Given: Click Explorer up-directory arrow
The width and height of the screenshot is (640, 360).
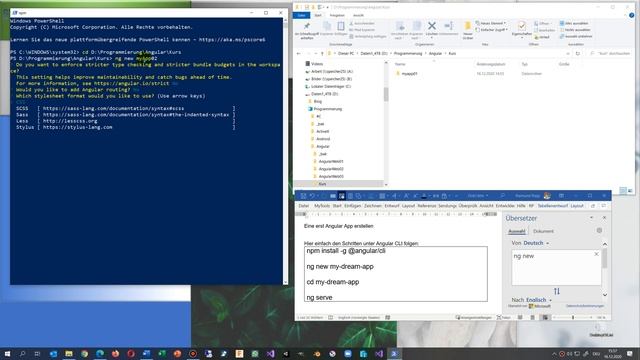Looking at the screenshot, I should pos(322,53).
